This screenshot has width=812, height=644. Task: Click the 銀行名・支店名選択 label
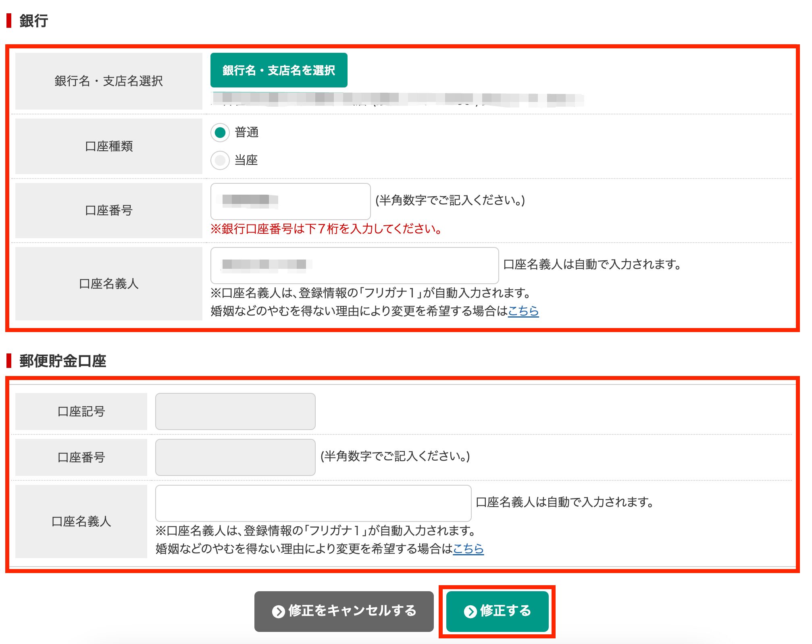coord(109,81)
